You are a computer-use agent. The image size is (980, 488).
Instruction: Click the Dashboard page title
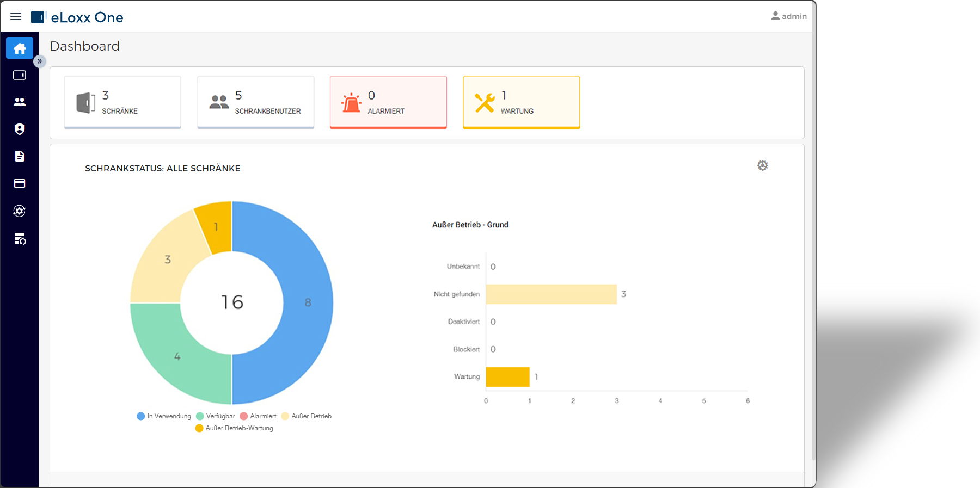[x=84, y=46]
